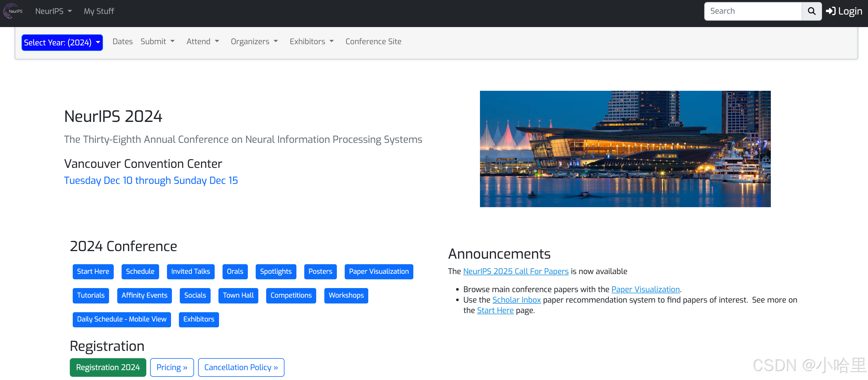Open the Paper Visualization button

point(378,271)
